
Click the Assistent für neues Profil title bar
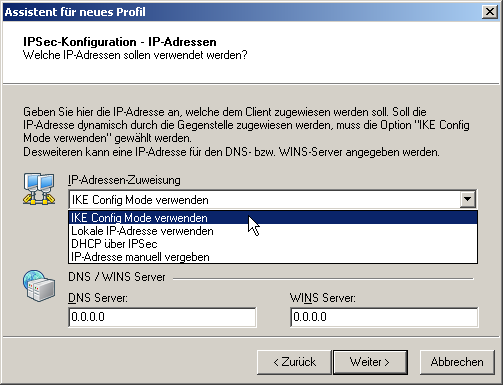pos(242,12)
